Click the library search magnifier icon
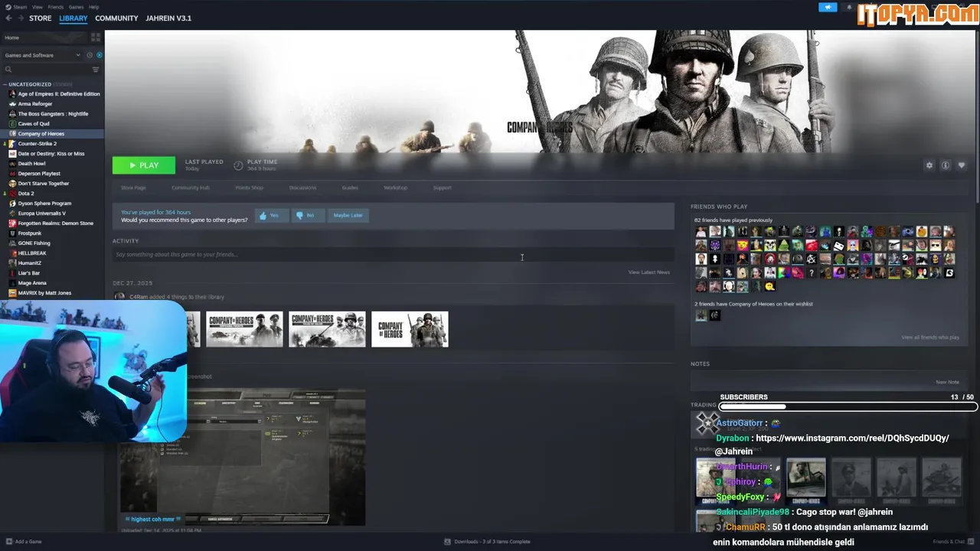The image size is (980, 551). (x=8, y=70)
